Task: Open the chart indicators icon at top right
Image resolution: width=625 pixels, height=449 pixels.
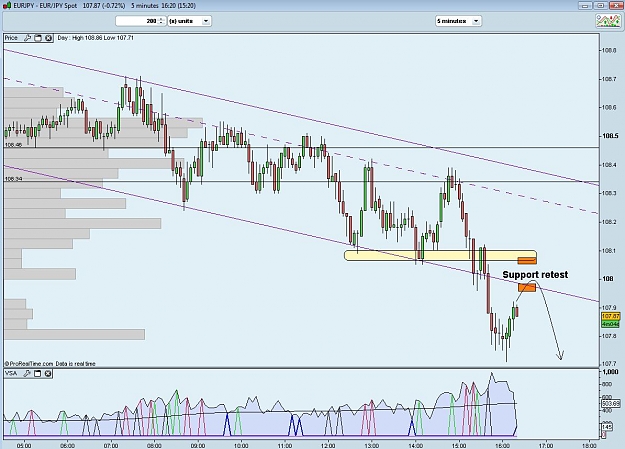Action: (x=608, y=21)
